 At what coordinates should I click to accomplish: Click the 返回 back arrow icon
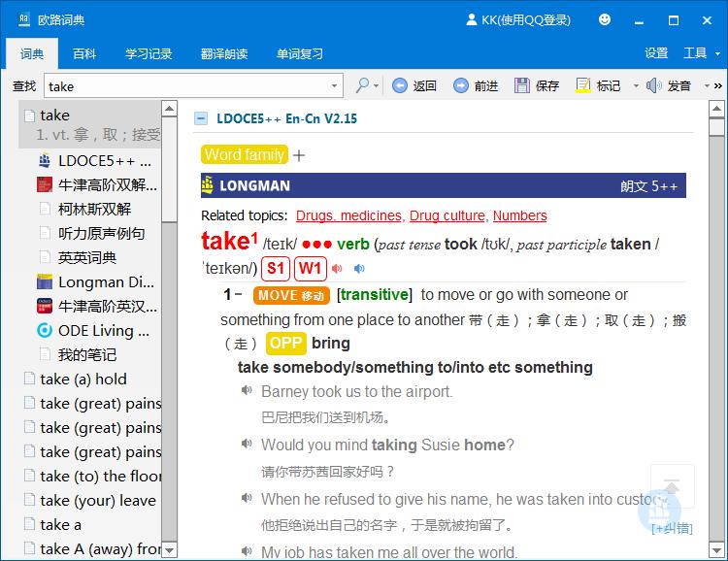400,85
